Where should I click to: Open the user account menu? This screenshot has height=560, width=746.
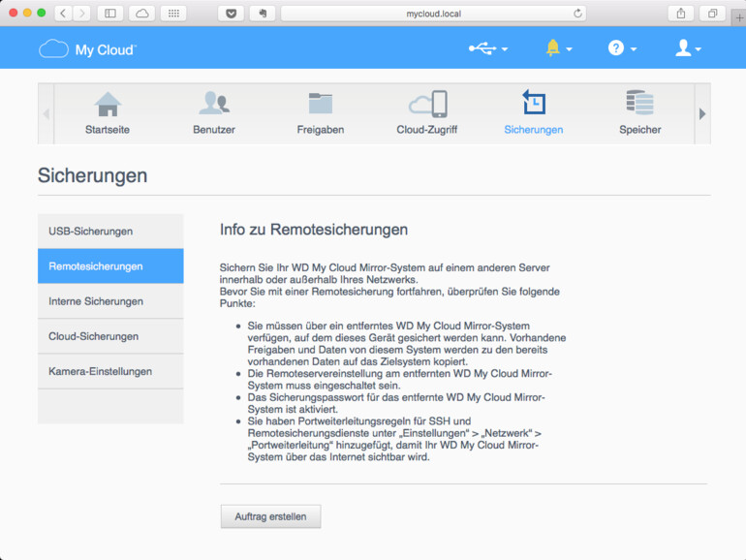coord(688,48)
